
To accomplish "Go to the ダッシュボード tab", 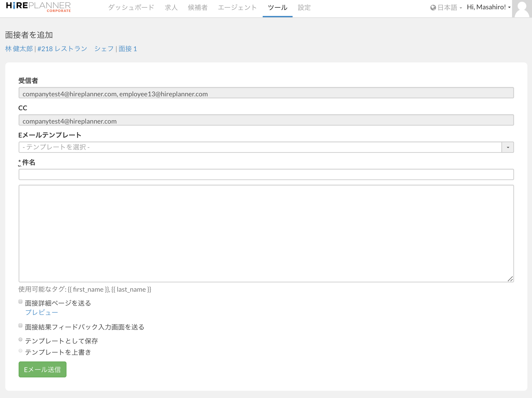I will (131, 8).
